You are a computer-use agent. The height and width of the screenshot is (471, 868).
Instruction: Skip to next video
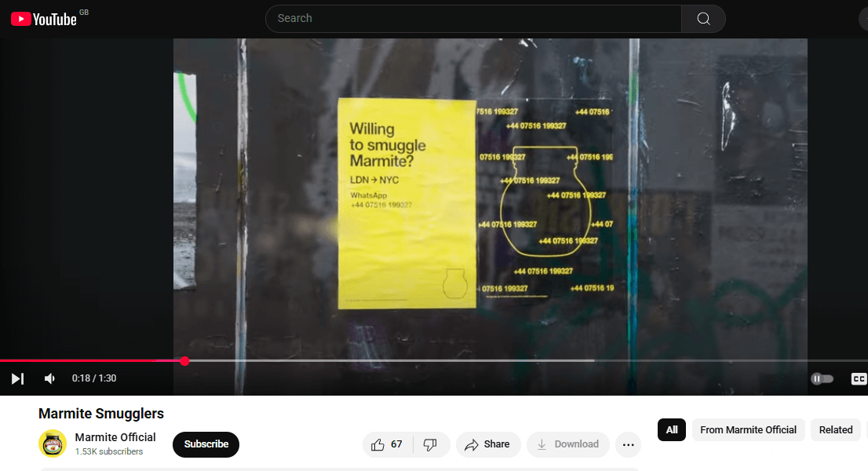tap(18, 378)
